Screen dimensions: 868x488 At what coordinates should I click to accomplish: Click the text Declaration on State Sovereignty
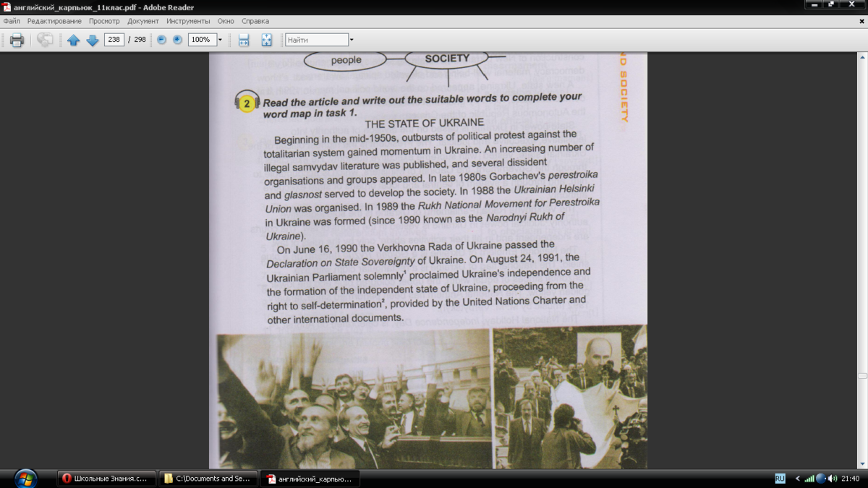340,263
